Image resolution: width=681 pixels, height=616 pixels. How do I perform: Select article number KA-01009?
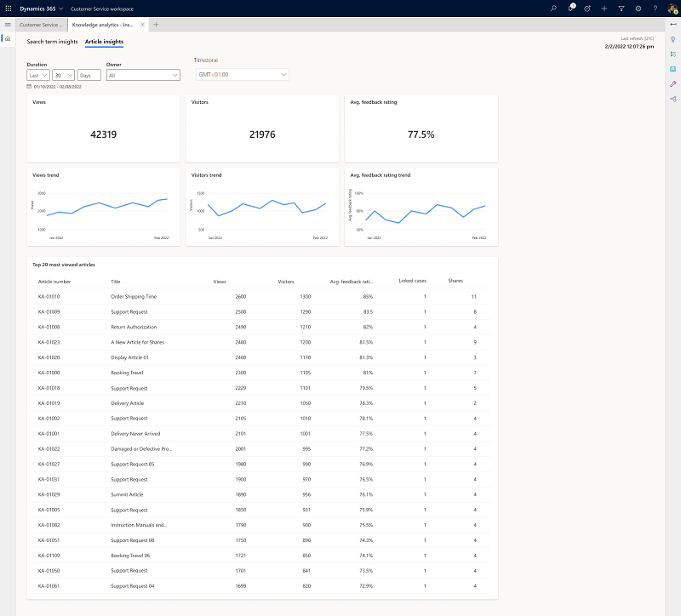49,312
